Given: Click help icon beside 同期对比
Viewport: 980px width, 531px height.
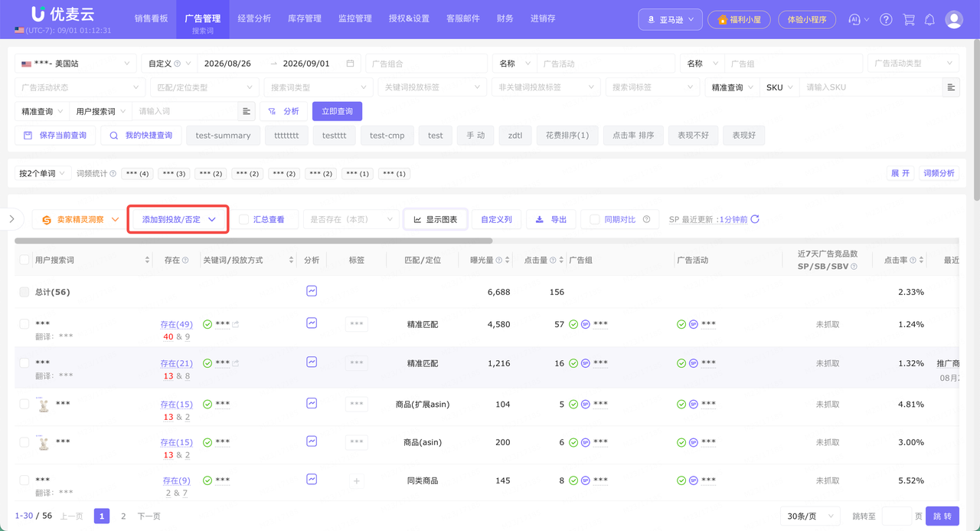Looking at the screenshot, I should click(646, 219).
